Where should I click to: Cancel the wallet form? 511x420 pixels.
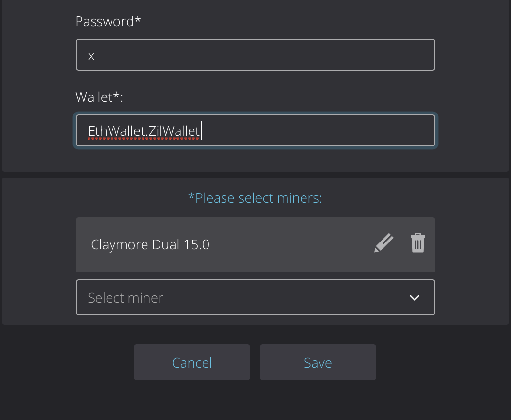pyautogui.click(x=192, y=362)
